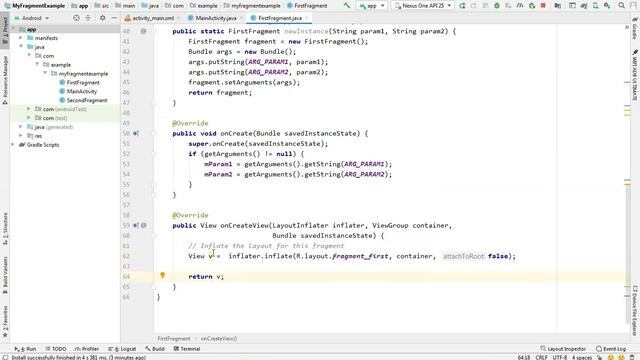Click the UTF-8 encoding indicator
This screenshot has width=640, height=360.
point(560,357)
